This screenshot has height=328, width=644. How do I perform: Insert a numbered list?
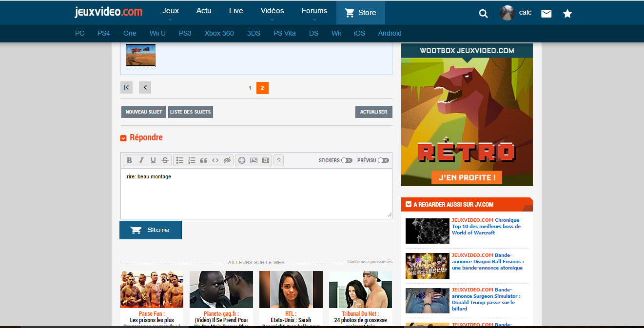[x=192, y=160]
